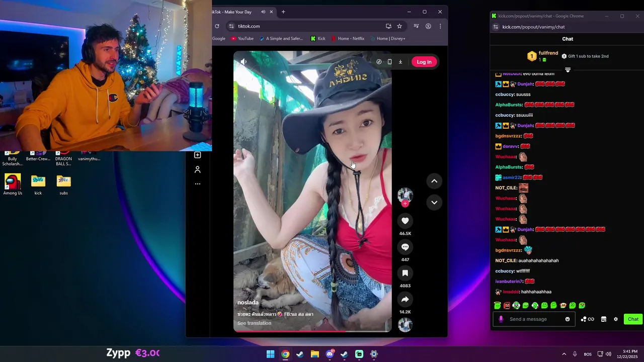Click the download arrow icon on TikTok
Image resolution: width=644 pixels, height=362 pixels.
coord(400,62)
